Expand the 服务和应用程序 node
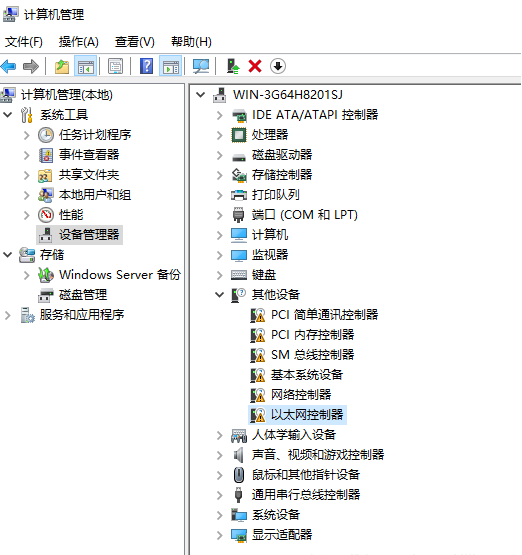This screenshot has height=555, width=522. (7, 315)
